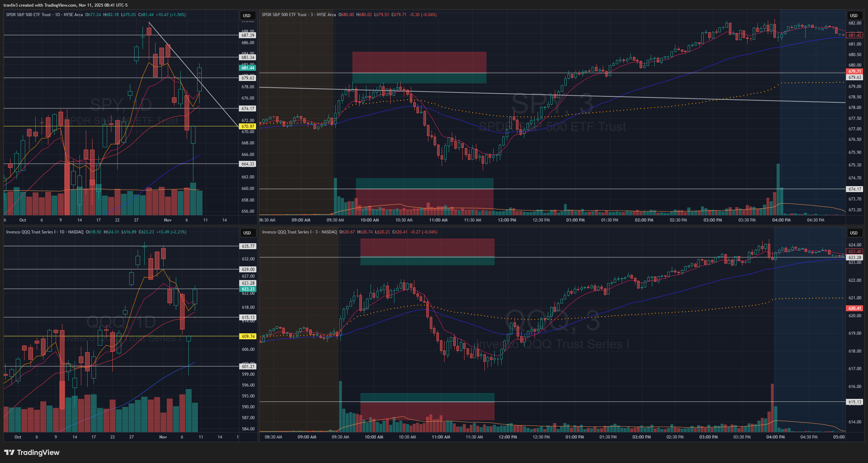This screenshot has height=463, width=868.
Task: Click the 674.17 level label on SPY 3-minute axis
Action: [x=855, y=189]
